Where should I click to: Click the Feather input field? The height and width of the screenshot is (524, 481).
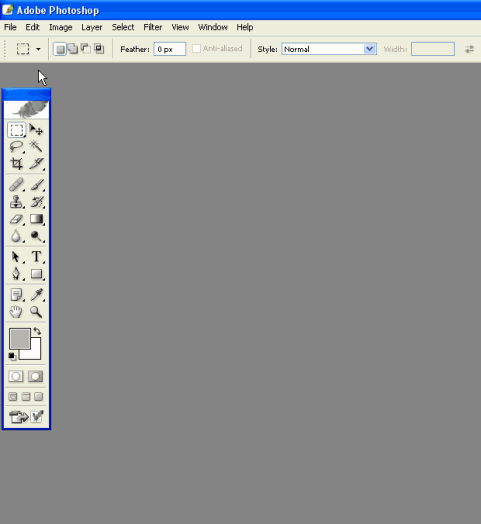pos(170,49)
